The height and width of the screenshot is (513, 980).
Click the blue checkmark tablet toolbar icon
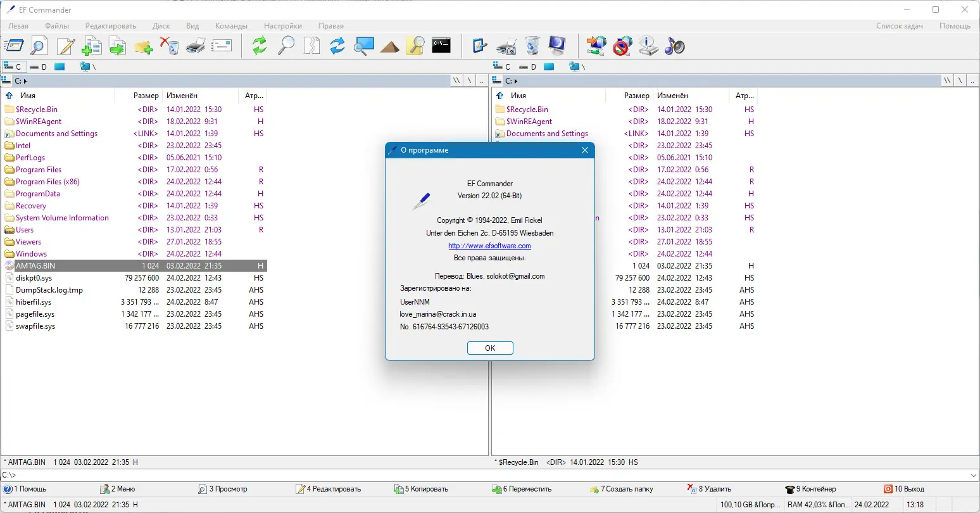click(480, 46)
